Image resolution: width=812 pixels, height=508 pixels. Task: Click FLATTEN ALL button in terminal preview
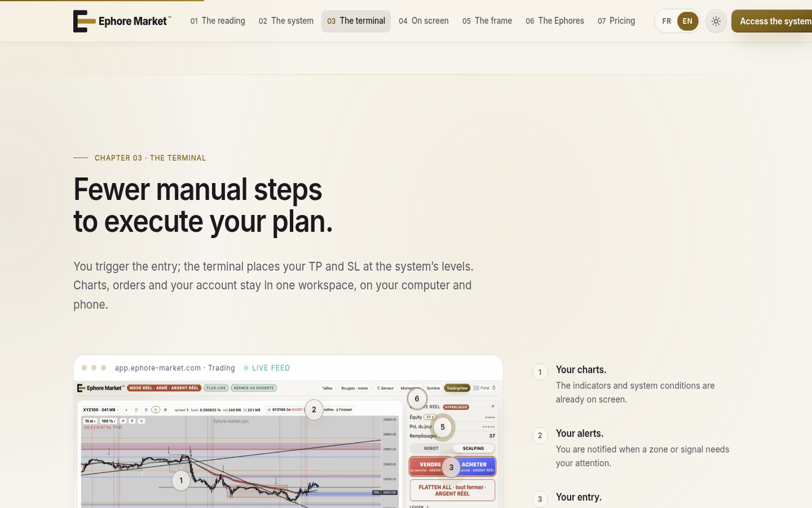pos(452,490)
